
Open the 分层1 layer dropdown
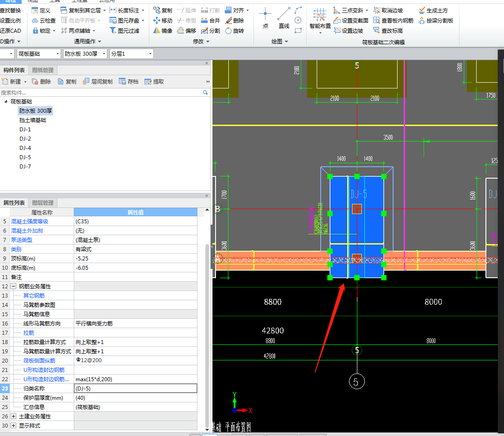coord(131,54)
